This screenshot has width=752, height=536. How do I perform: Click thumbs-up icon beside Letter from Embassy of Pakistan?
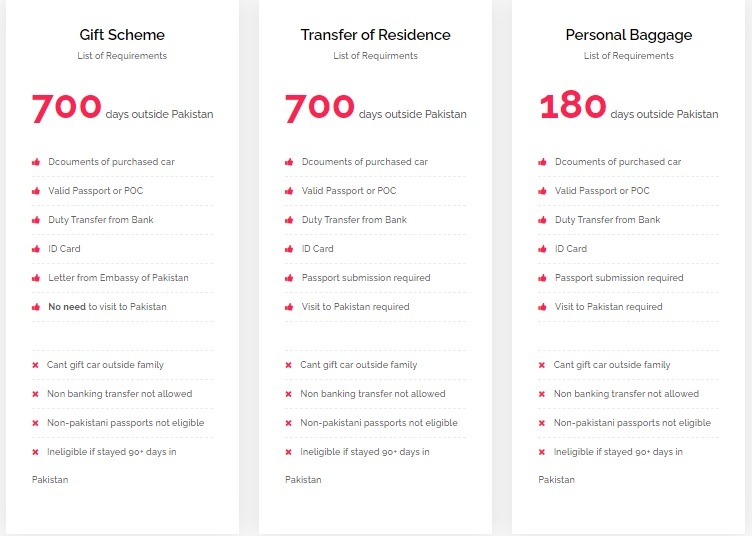click(36, 278)
